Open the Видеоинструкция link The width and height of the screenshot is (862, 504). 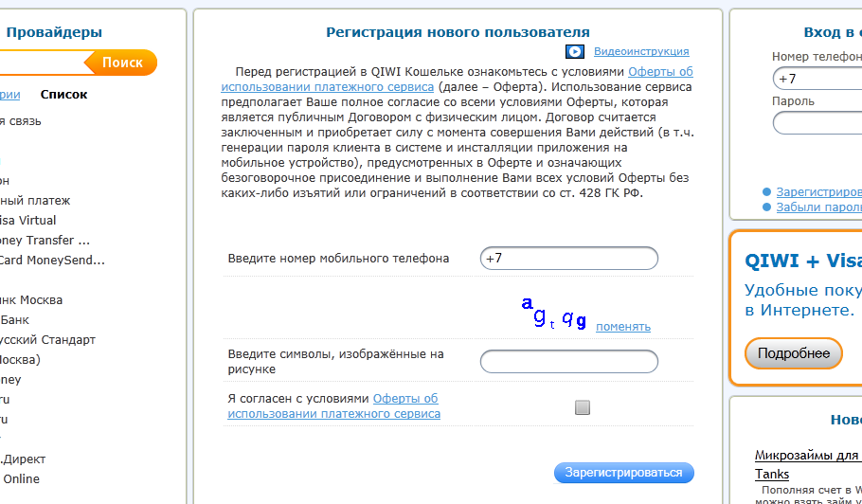[641, 51]
